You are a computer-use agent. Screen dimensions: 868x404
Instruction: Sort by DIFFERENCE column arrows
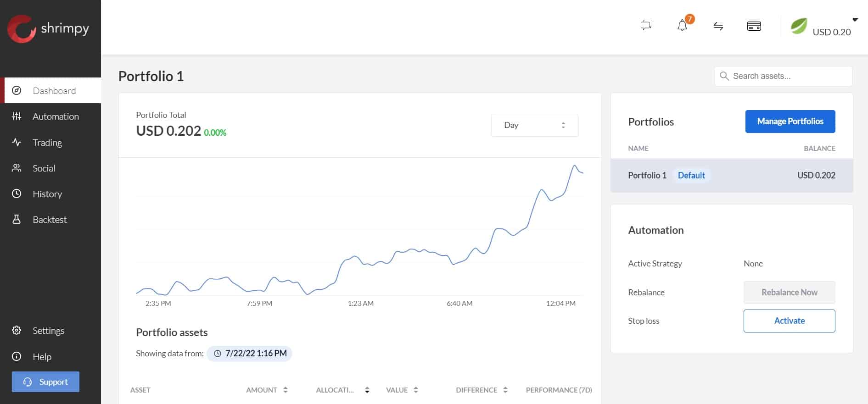tap(505, 390)
